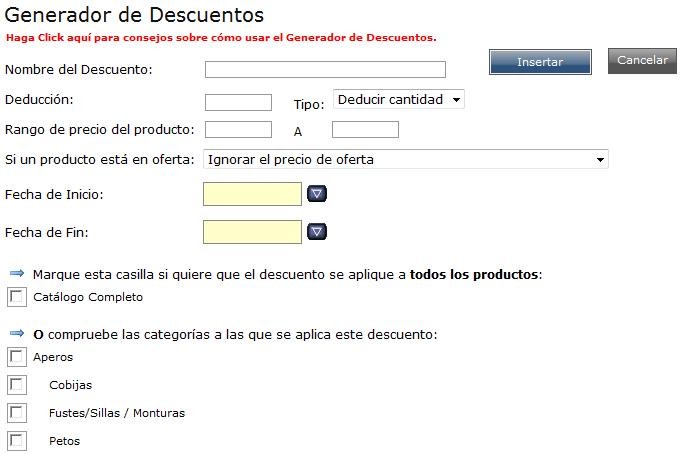This screenshot has height=454, width=680.
Task: Open the Fecha de Fin calendar picker icon
Action: click(317, 232)
